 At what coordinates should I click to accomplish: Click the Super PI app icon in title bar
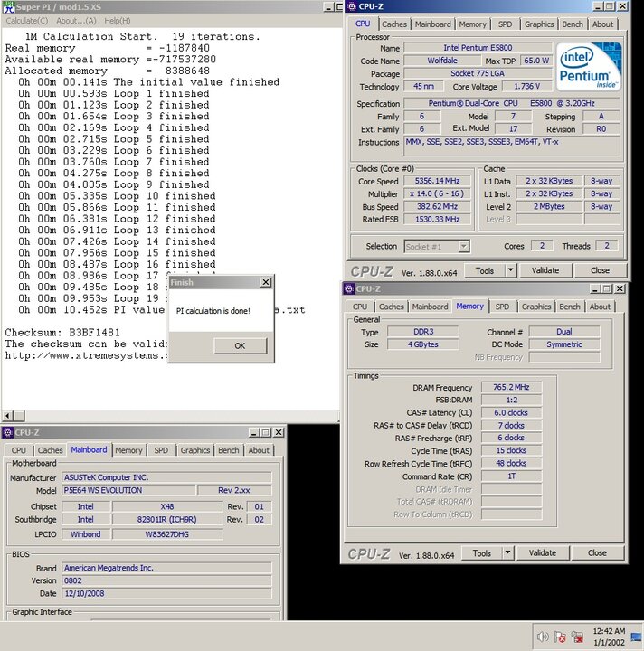(8, 7)
